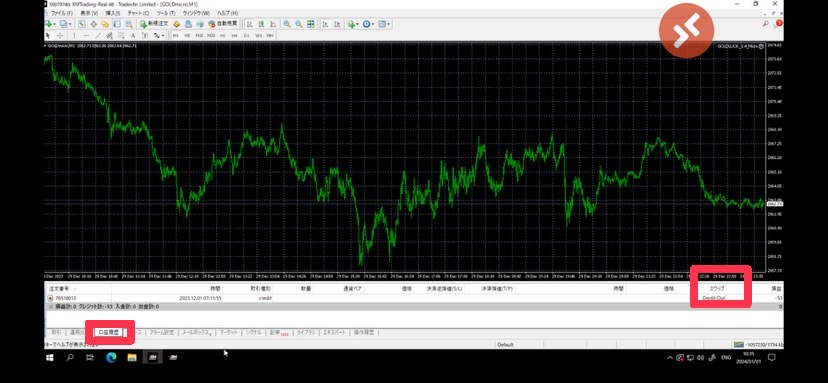The height and width of the screenshot is (383, 828).
Task: Open Microsoft Edge from taskbar
Action: pyautogui.click(x=111, y=358)
